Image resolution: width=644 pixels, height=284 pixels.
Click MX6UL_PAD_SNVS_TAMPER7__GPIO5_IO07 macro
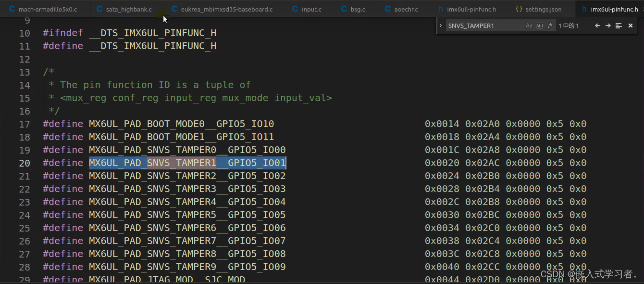(x=187, y=241)
